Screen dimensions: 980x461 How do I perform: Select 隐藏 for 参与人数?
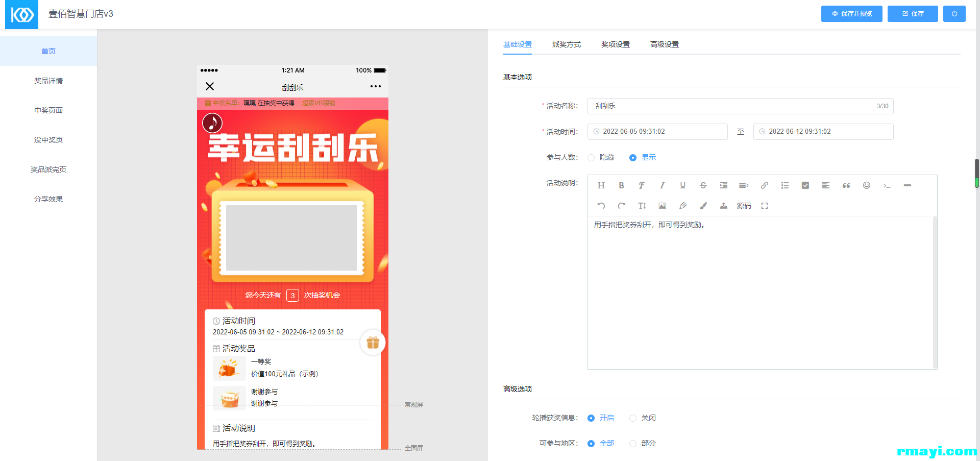[601, 157]
